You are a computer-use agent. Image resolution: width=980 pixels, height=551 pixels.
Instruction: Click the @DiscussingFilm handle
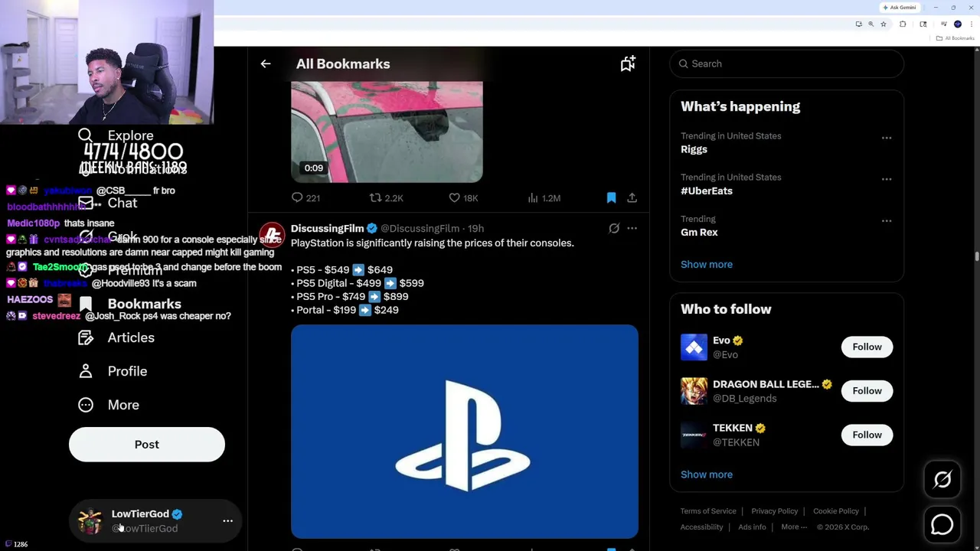point(420,228)
